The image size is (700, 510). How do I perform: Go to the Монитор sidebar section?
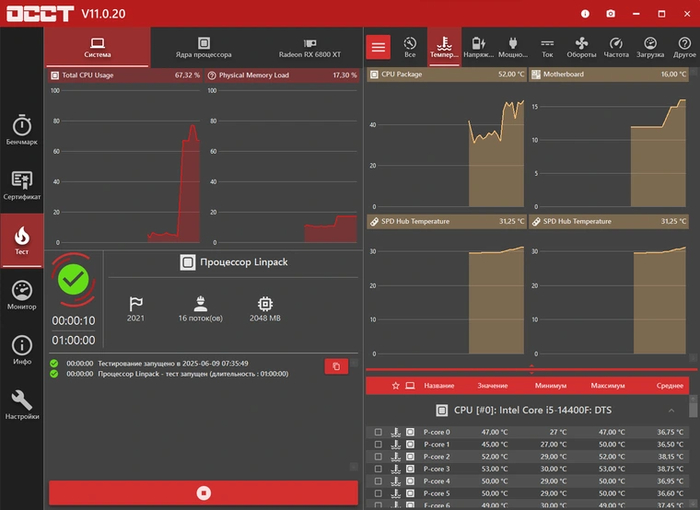22,296
